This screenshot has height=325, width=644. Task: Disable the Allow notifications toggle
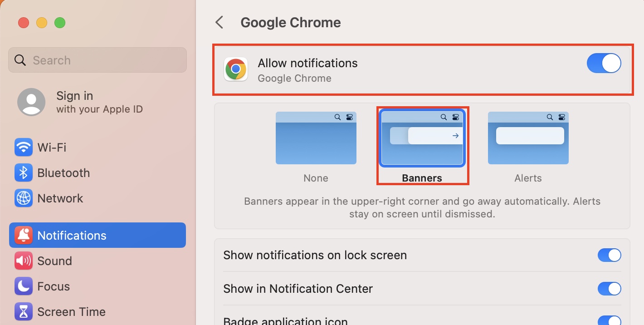pos(604,63)
